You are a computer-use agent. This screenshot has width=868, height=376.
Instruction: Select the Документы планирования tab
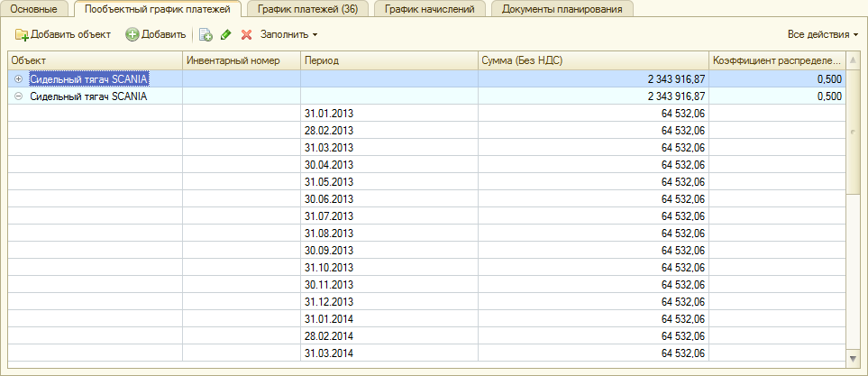click(x=562, y=9)
